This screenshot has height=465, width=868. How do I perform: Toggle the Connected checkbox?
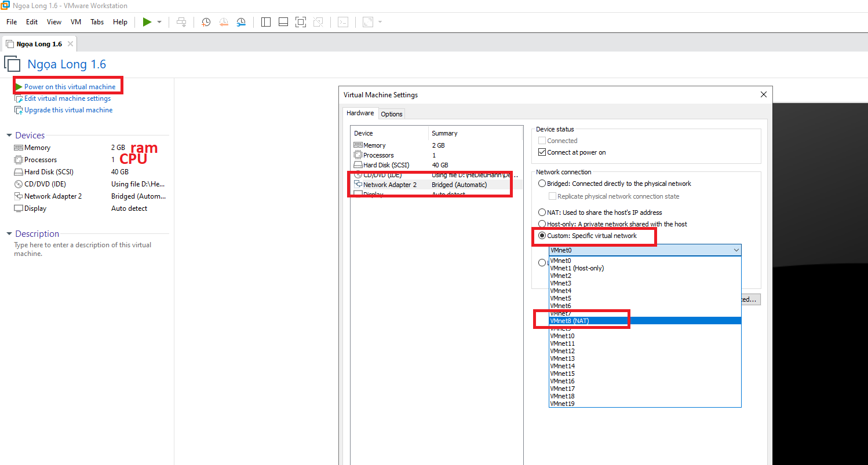click(542, 141)
